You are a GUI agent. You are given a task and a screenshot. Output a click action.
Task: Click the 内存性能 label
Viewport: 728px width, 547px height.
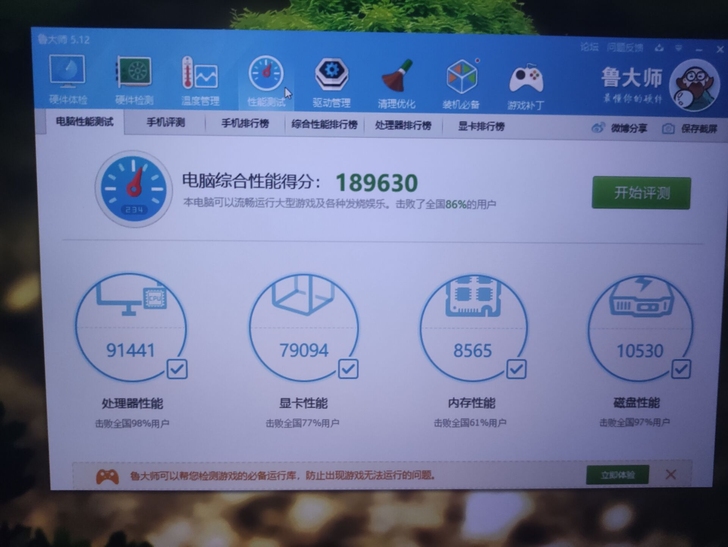[x=472, y=403]
